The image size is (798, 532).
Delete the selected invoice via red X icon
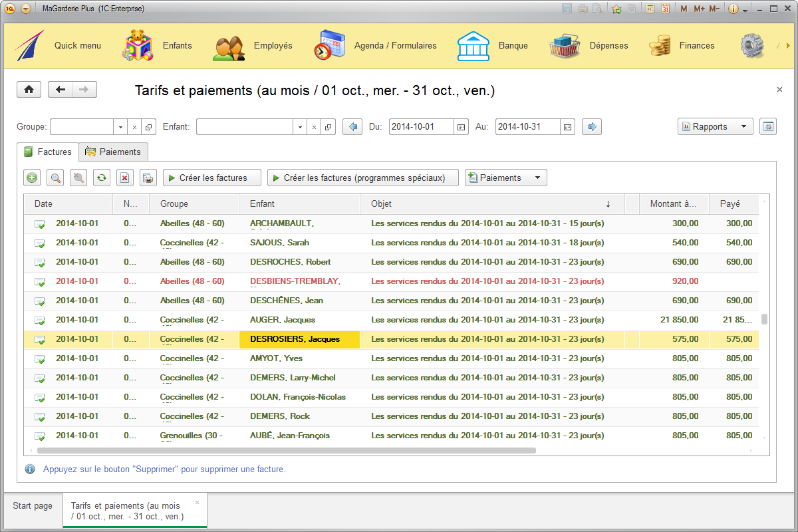click(124, 178)
